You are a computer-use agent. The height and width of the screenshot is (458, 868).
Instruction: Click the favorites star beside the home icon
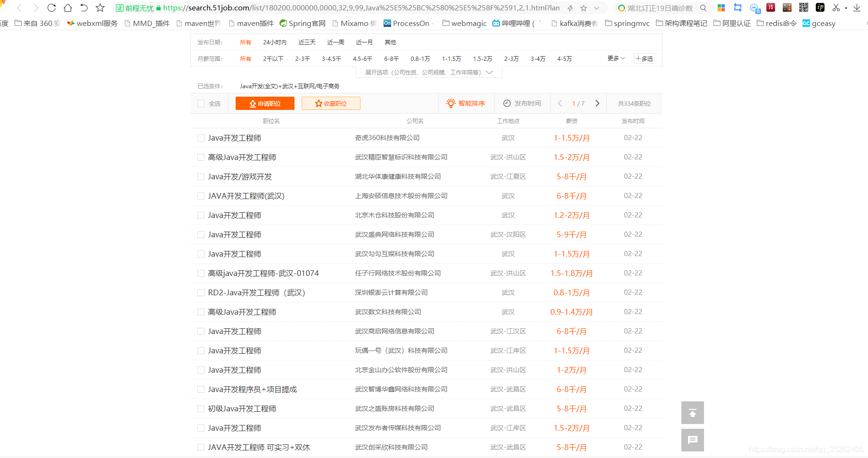click(100, 8)
